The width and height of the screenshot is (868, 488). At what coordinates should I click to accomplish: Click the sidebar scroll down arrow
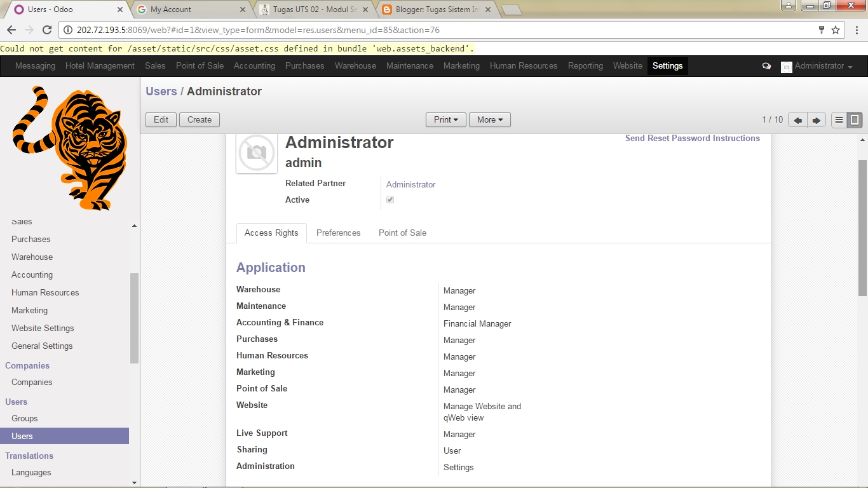[x=134, y=482]
